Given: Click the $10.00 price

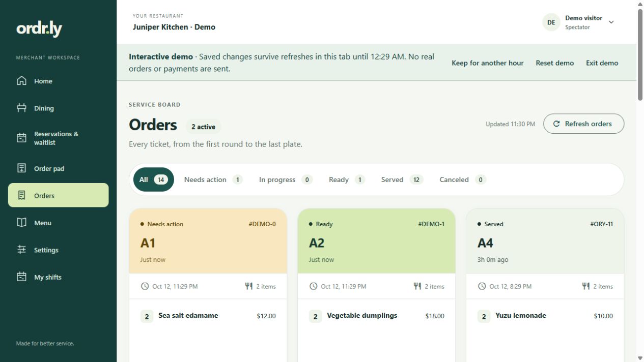Looking at the screenshot, I should (x=603, y=316).
